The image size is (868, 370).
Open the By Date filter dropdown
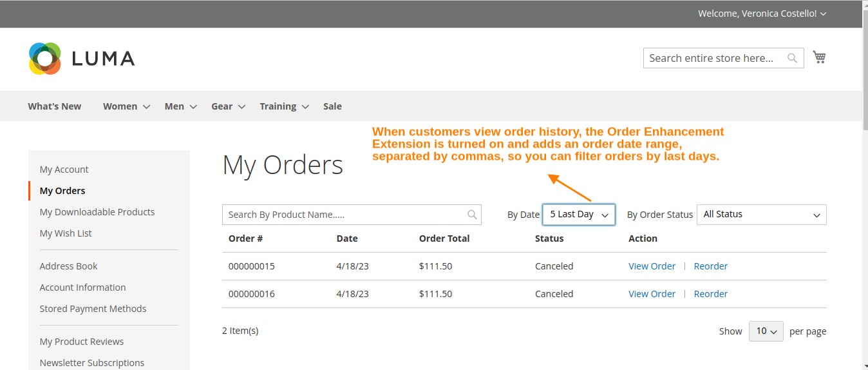click(x=578, y=215)
